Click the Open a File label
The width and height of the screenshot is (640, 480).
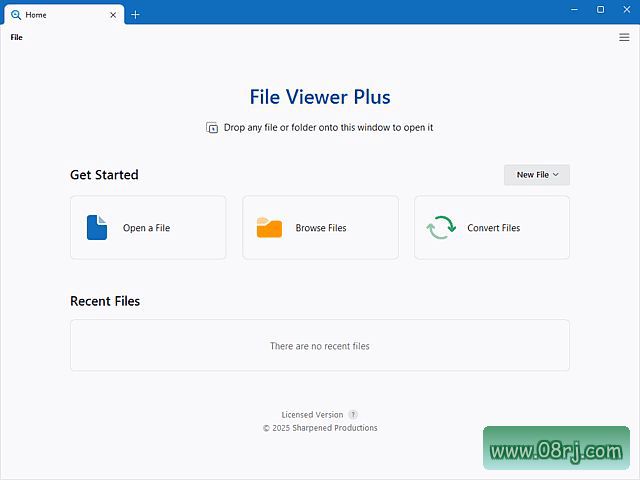click(x=146, y=228)
